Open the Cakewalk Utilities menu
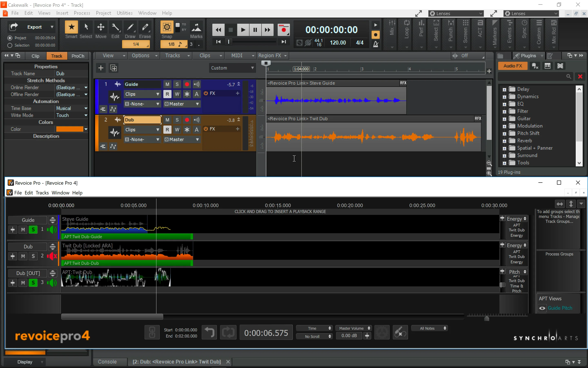The width and height of the screenshot is (588, 368). (x=125, y=13)
